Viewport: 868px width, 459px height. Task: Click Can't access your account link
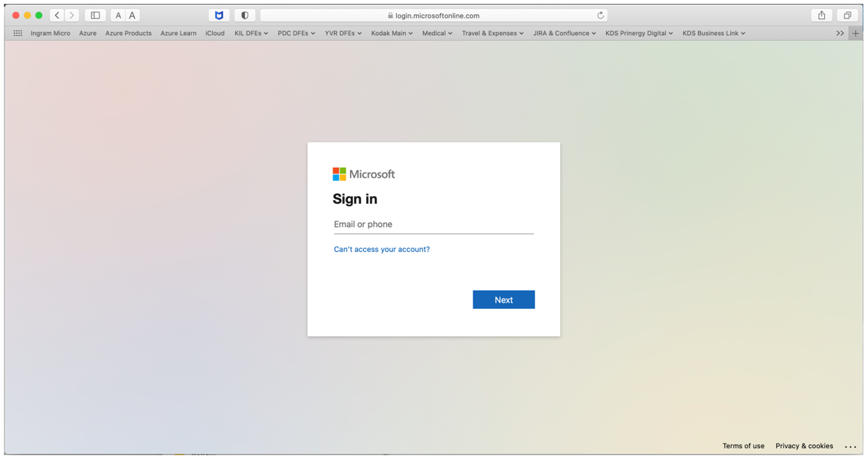point(382,250)
